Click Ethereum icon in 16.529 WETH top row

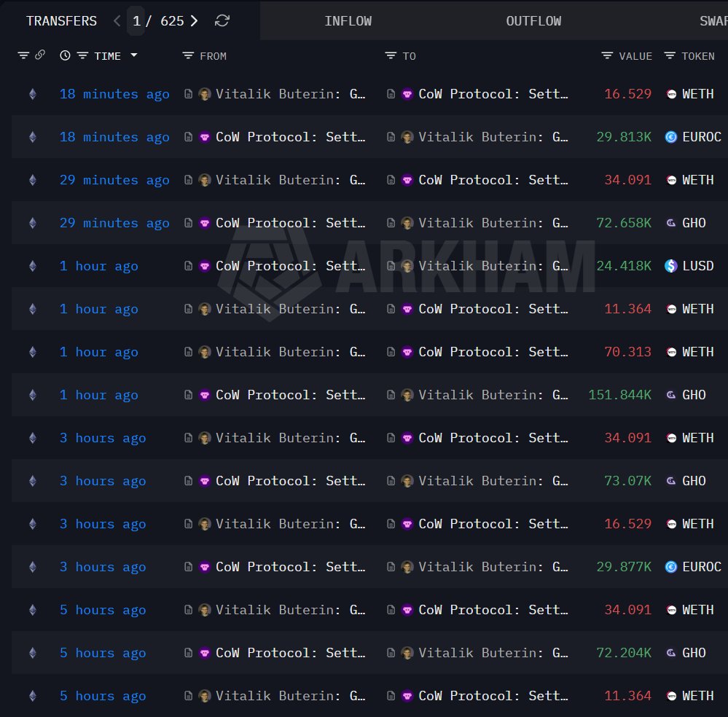(33, 94)
